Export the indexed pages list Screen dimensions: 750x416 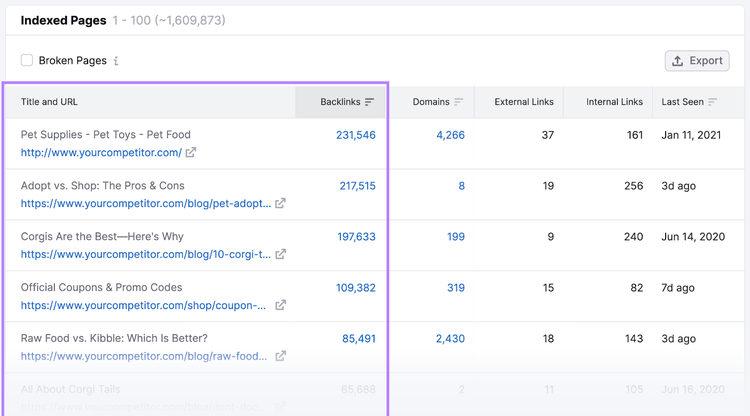pos(697,61)
